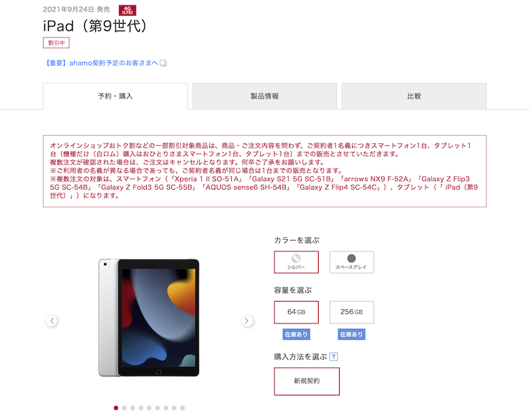Switch to the 製品情報 tab
The image size is (530, 420).
click(265, 96)
